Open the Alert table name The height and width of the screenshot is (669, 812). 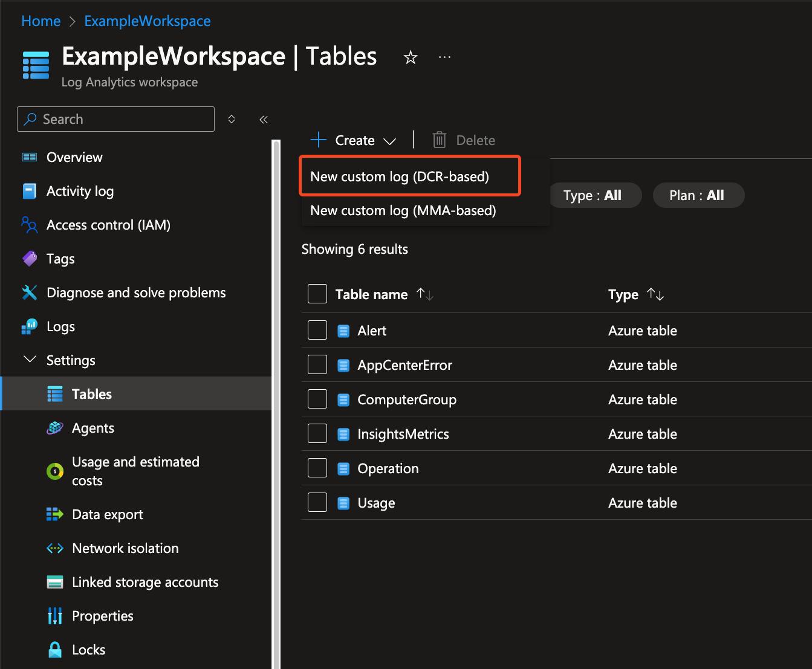click(x=372, y=331)
